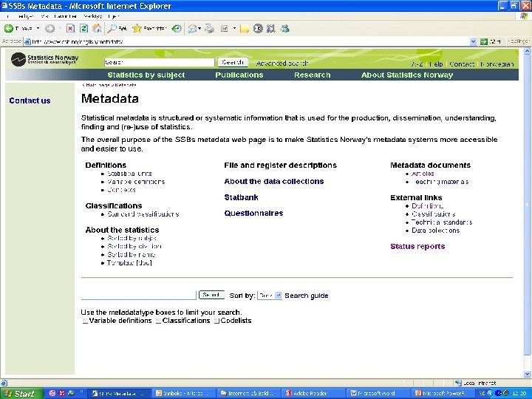Open Technical standards external link
Screen dimensions: 532x399
[x=442, y=222]
